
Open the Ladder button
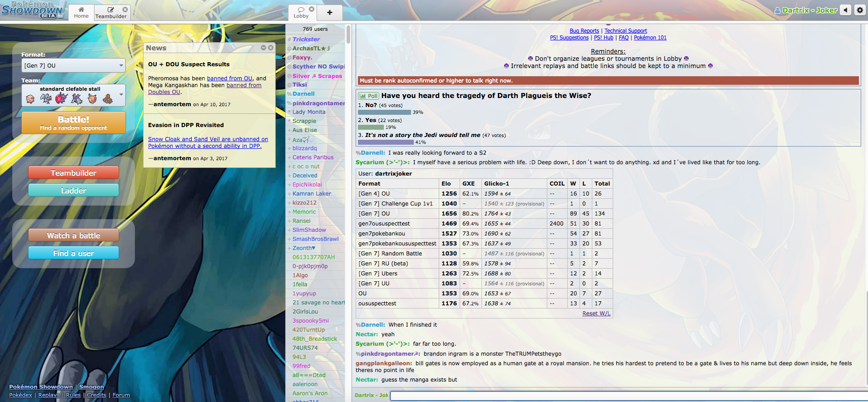[74, 191]
